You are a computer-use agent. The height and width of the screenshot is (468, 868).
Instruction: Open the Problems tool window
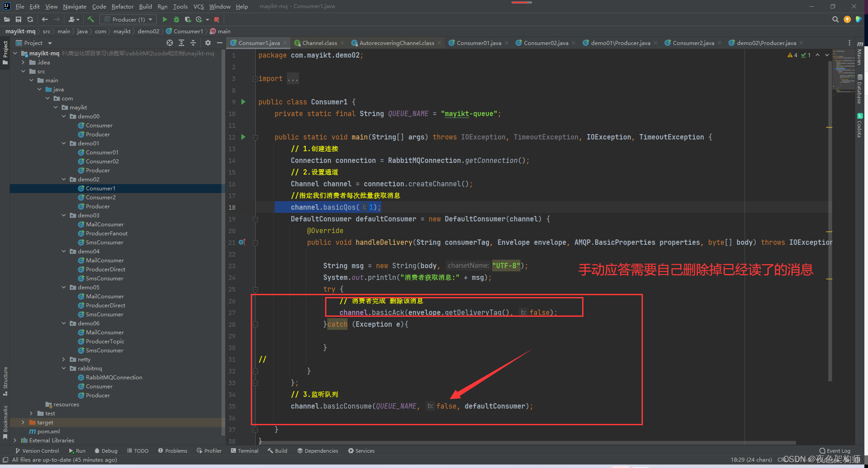coord(172,450)
